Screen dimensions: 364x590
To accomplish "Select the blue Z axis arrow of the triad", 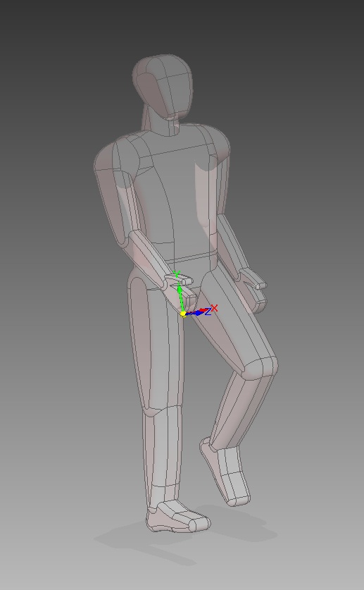I will click(195, 313).
